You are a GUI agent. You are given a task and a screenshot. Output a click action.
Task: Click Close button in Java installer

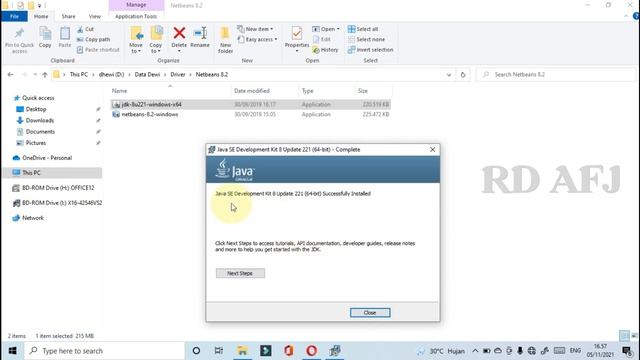pyautogui.click(x=370, y=313)
